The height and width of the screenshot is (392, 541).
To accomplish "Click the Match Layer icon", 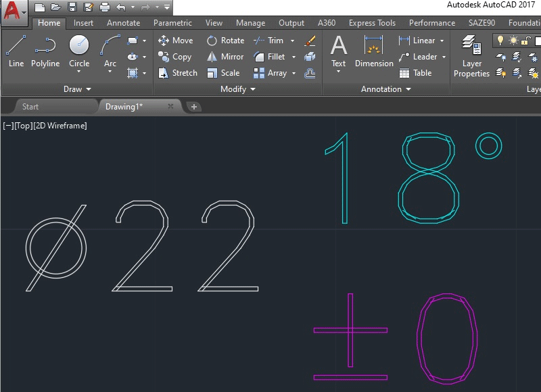I will coord(517,73).
